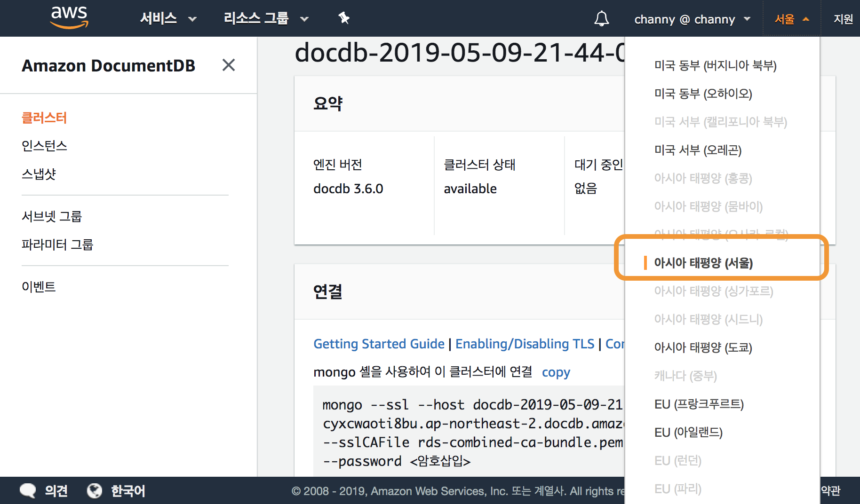This screenshot has width=860, height=504.
Task: Click the AWS logo home icon
Action: (69, 17)
